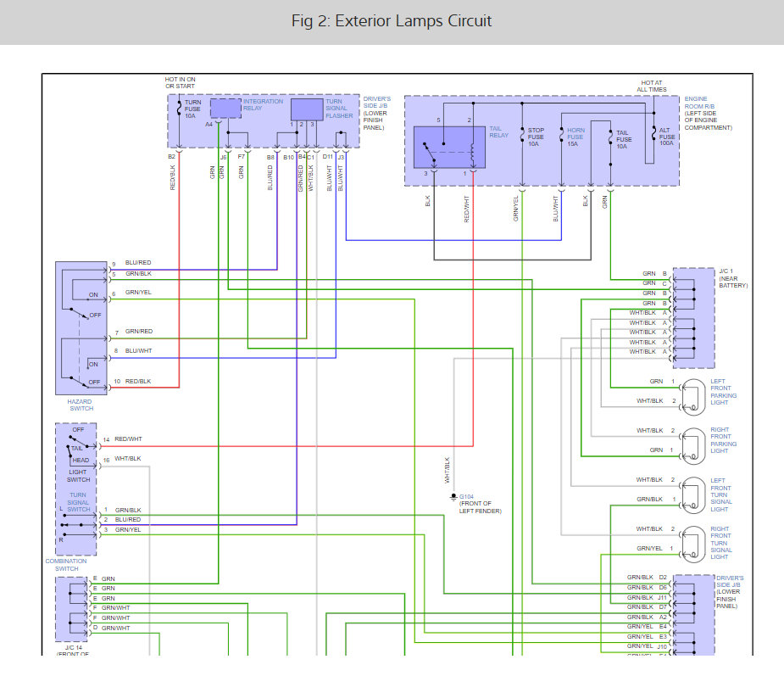Click the 'INTEGRATION RELAY' label
Screen dimensions: 784x676
click(263, 104)
